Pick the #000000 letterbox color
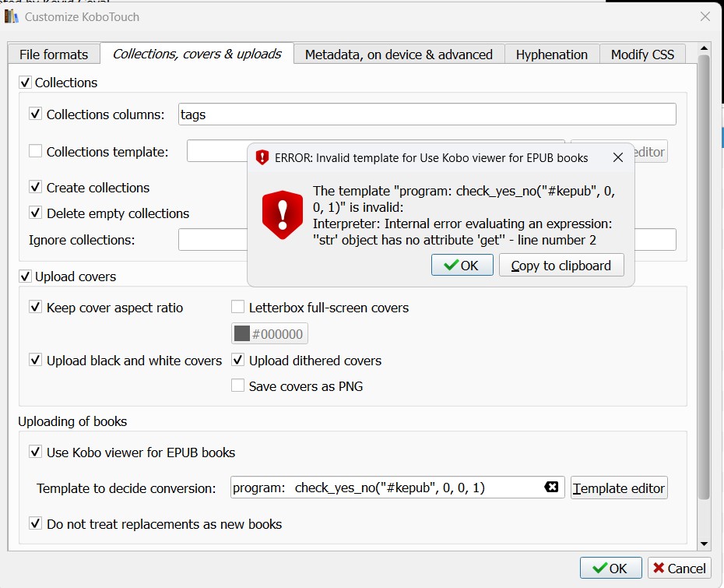 pyautogui.click(x=269, y=334)
